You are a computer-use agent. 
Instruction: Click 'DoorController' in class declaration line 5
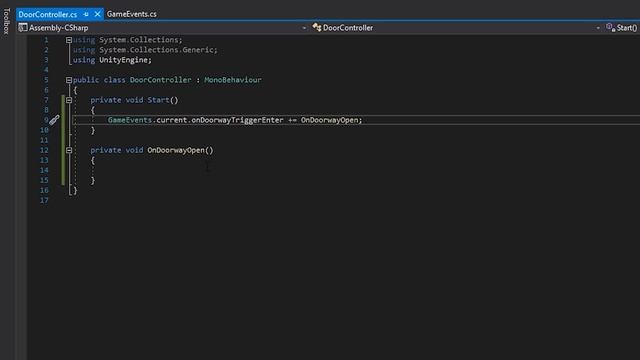[x=160, y=80]
